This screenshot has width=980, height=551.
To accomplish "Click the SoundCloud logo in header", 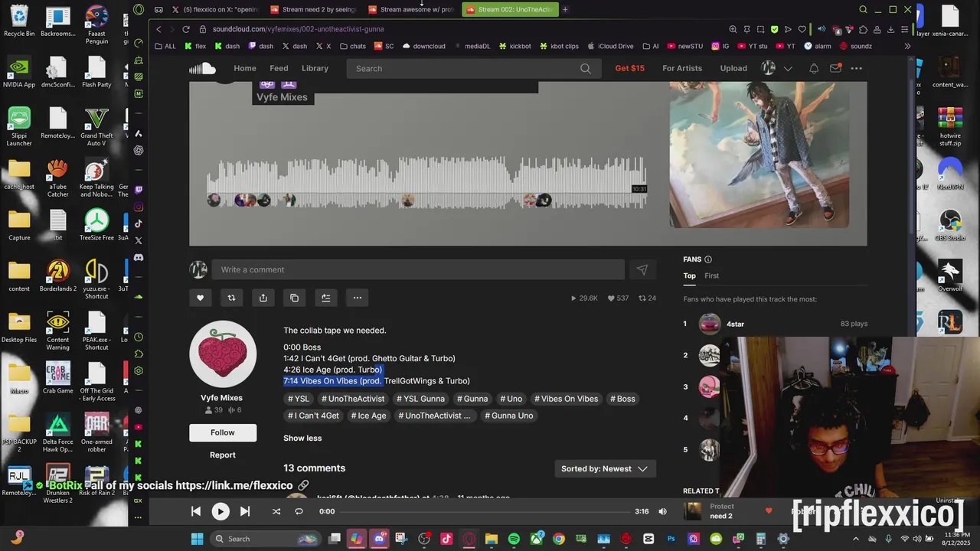I will [x=202, y=68].
